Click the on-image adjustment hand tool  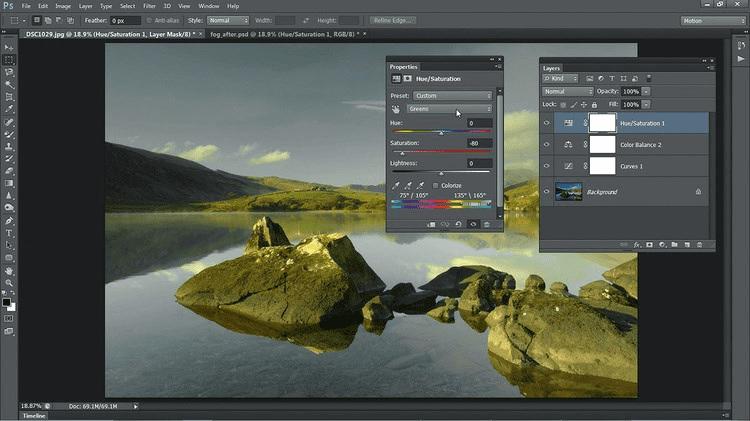[396, 109]
